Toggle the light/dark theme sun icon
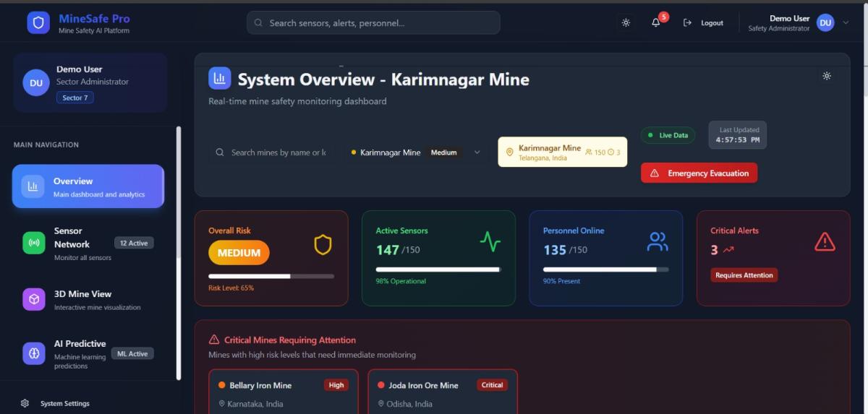The image size is (868, 414). (626, 22)
